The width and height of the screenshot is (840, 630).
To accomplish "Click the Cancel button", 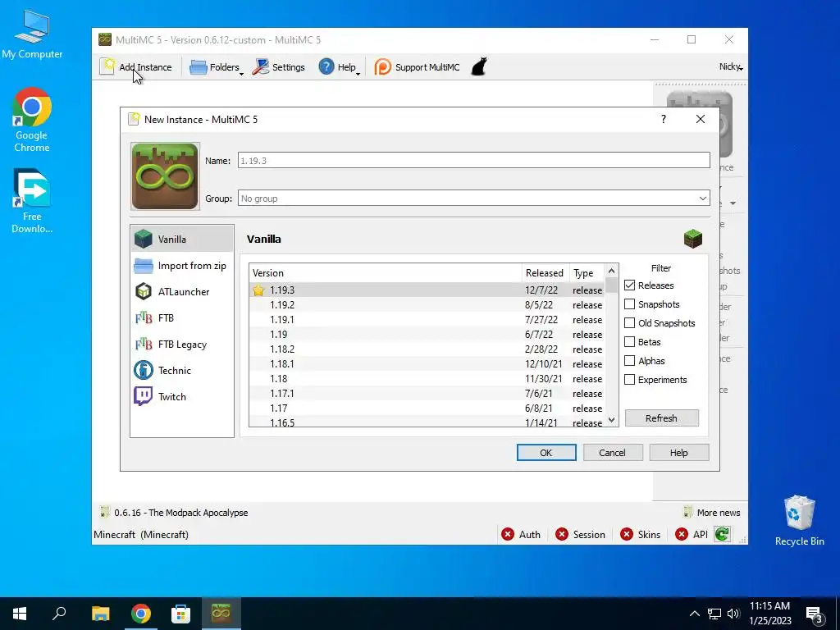I will [612, 453].
